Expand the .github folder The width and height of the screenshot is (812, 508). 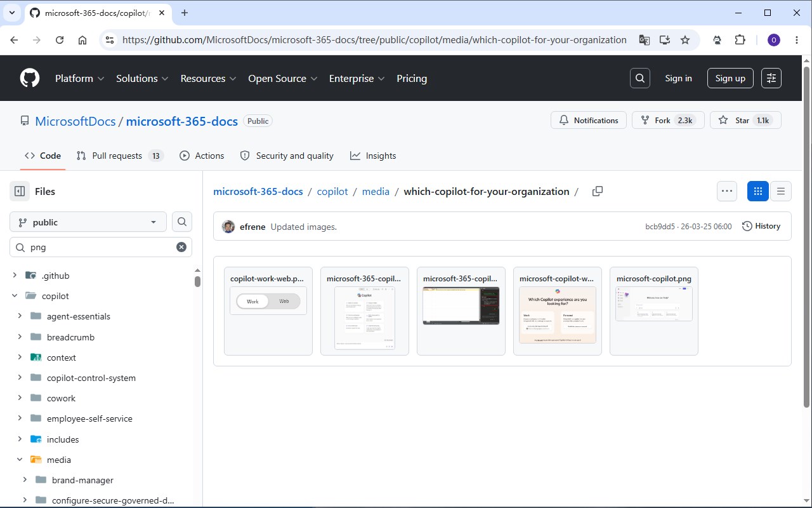click(15, 276)
